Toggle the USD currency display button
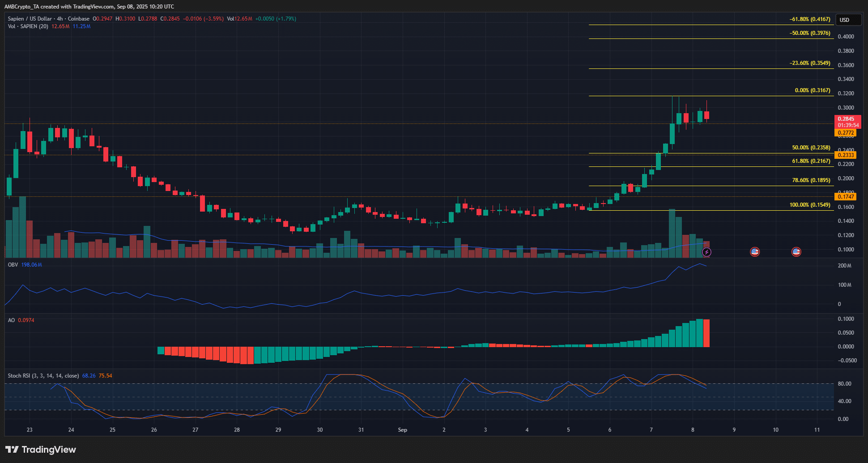The width and height of the screenshot is (868, 463). tap(848, 20)
